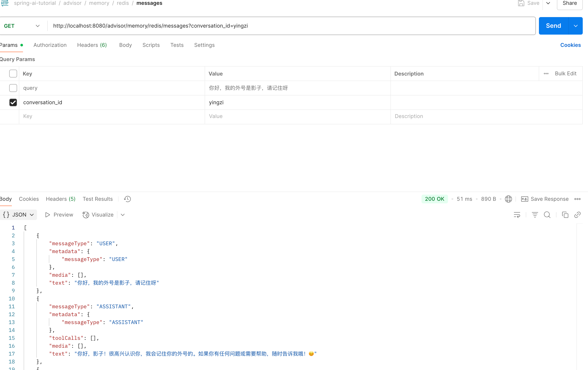
Task: Open the GET method dropdown
Action: pos(22,26)
